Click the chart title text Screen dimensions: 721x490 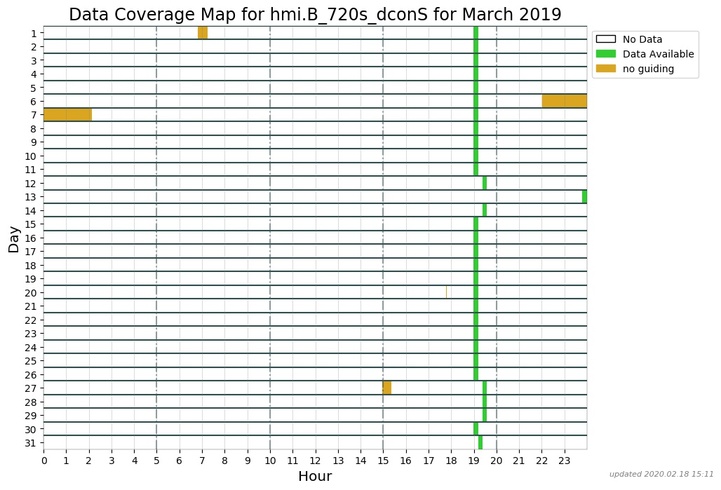click(x=315, y=14)
